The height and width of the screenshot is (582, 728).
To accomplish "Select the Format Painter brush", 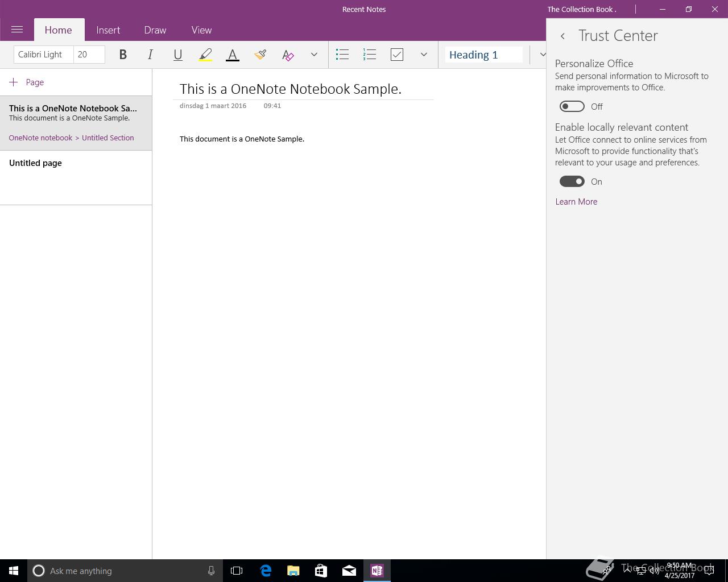I will [260, 55].
